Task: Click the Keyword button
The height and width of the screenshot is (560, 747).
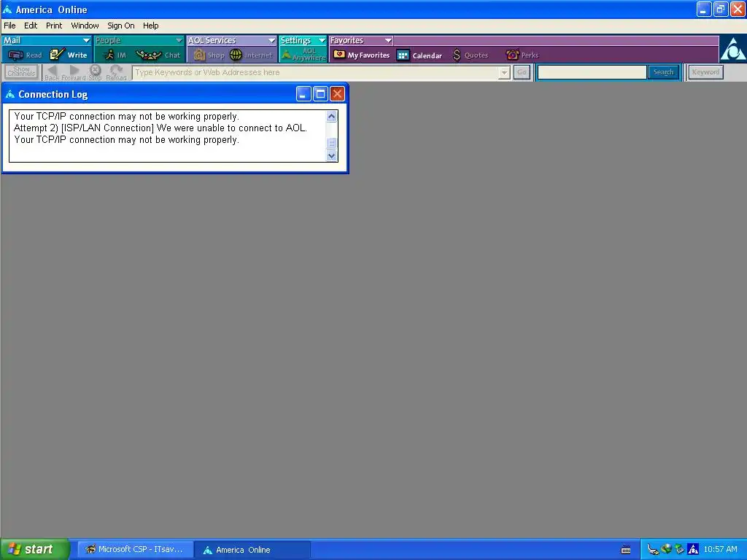Action: pos(705,72)
